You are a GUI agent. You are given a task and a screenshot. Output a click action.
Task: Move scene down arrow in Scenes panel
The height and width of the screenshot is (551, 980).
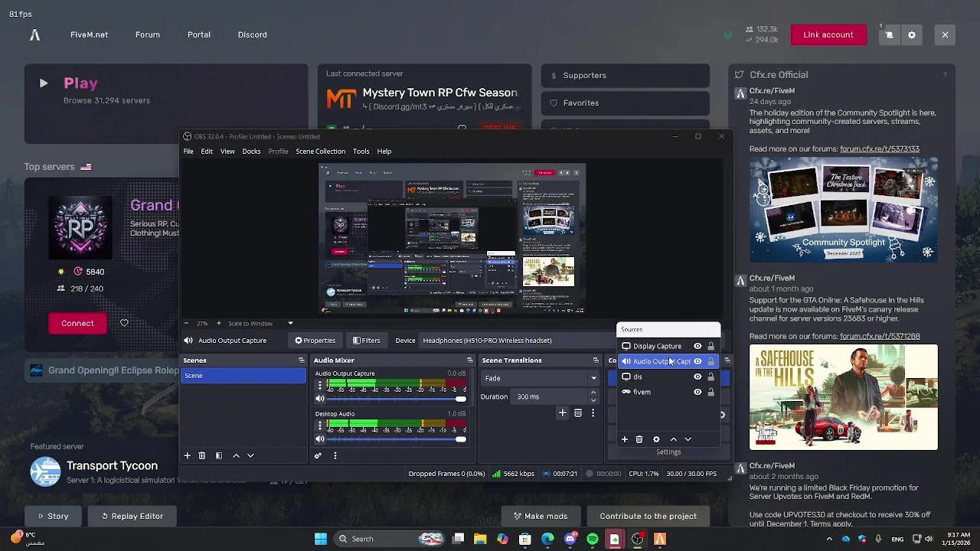[x=250, y=455]
